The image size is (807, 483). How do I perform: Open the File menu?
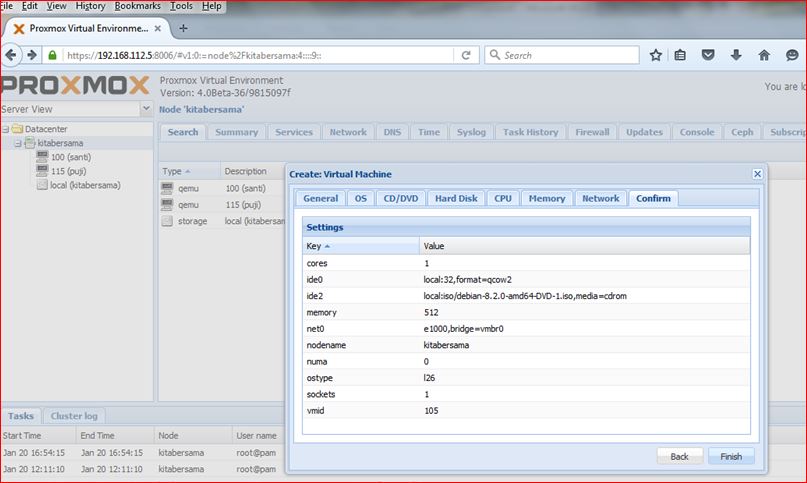[x=7, y=6]
